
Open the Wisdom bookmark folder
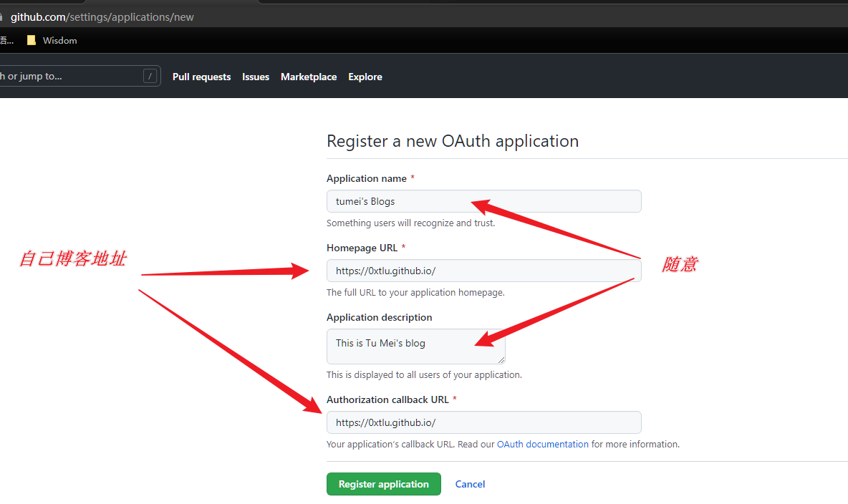52,41
